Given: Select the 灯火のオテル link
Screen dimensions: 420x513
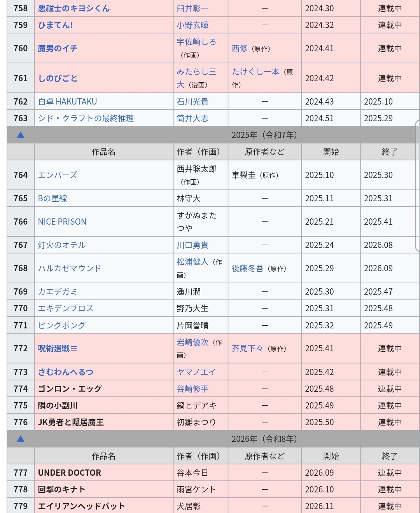Looking at the screenshot, I should (x=61, y=245).
